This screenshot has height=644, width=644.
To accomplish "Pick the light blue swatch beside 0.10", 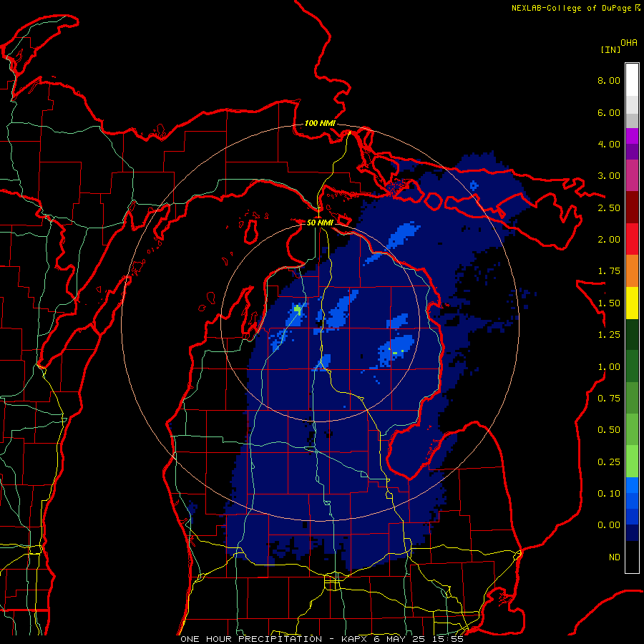I will [632, 485].
